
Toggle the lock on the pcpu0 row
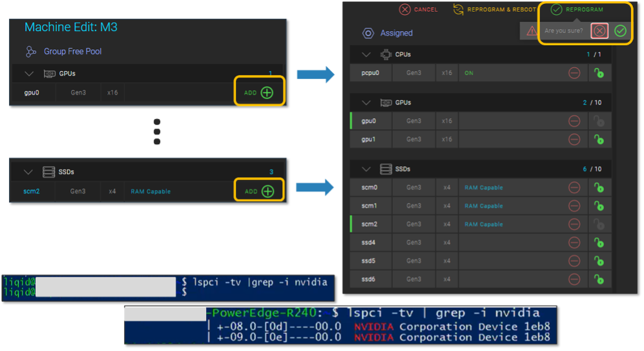[599, 73]
